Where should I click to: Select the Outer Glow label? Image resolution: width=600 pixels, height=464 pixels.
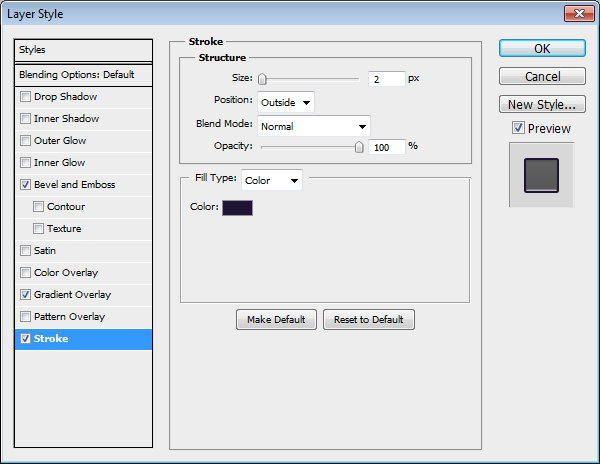pos(60,141)
